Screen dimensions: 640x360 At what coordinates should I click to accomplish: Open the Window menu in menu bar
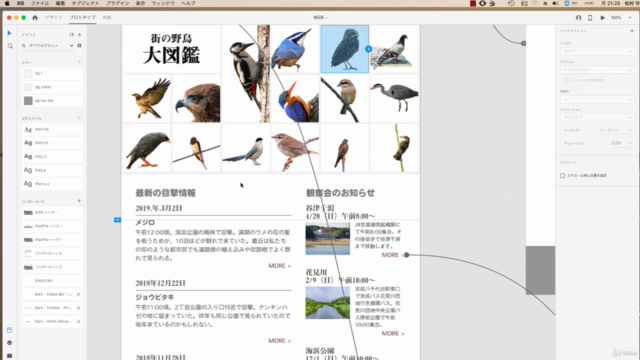coord(163,3)
